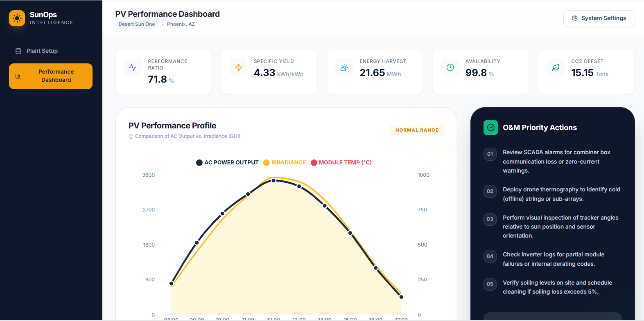Click the CO2 Offset leaf icon
644x321 pixels.
[x=556, y=67]
